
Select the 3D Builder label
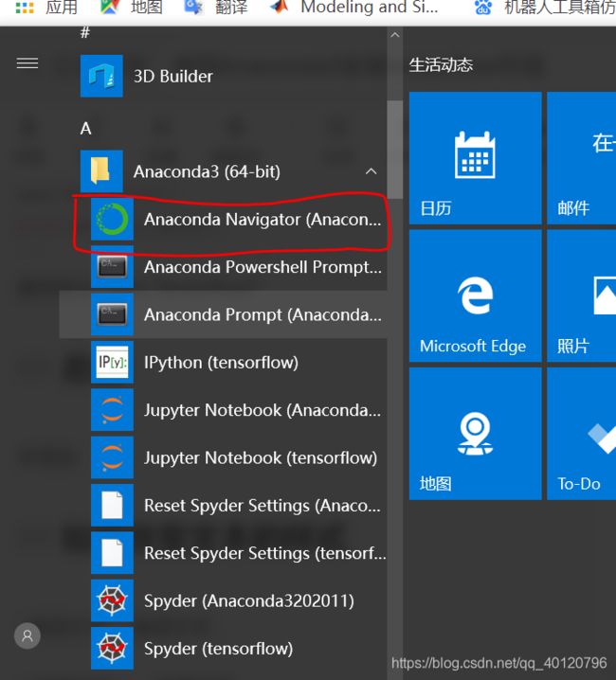(173, 77)
